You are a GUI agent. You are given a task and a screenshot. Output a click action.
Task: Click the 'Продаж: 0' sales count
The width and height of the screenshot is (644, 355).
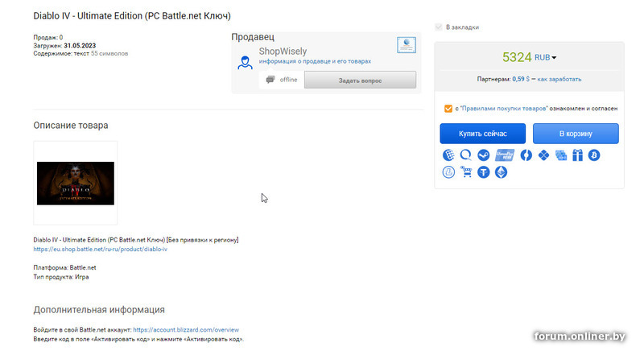[x=48, y=37]
